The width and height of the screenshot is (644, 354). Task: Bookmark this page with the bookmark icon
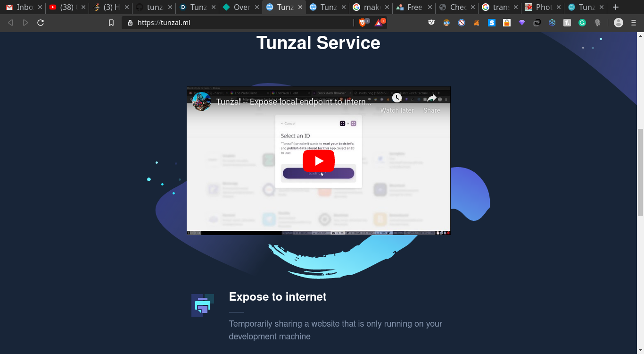111,23
